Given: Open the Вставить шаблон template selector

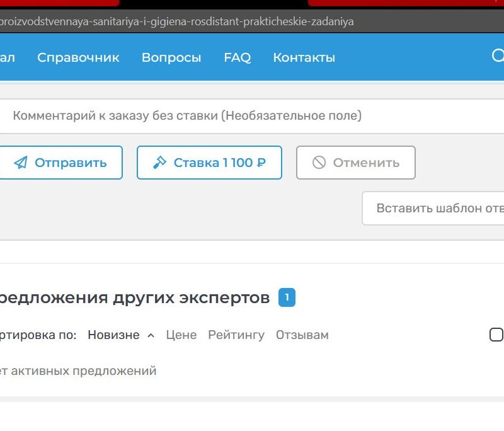Looking at the screenshot, I should click(x=435, y=209).
